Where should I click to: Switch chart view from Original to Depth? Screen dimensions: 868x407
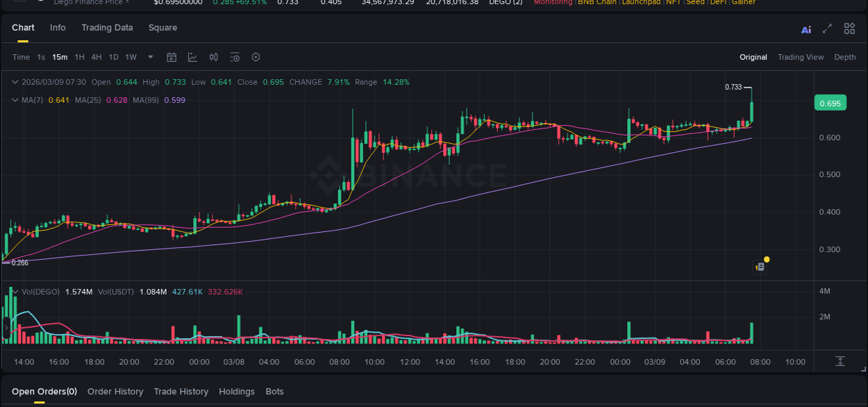point(845,57)
